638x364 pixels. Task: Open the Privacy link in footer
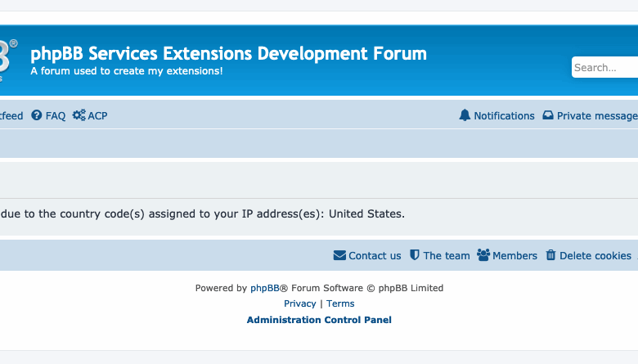pyautogui.click(x=299, y=303)
